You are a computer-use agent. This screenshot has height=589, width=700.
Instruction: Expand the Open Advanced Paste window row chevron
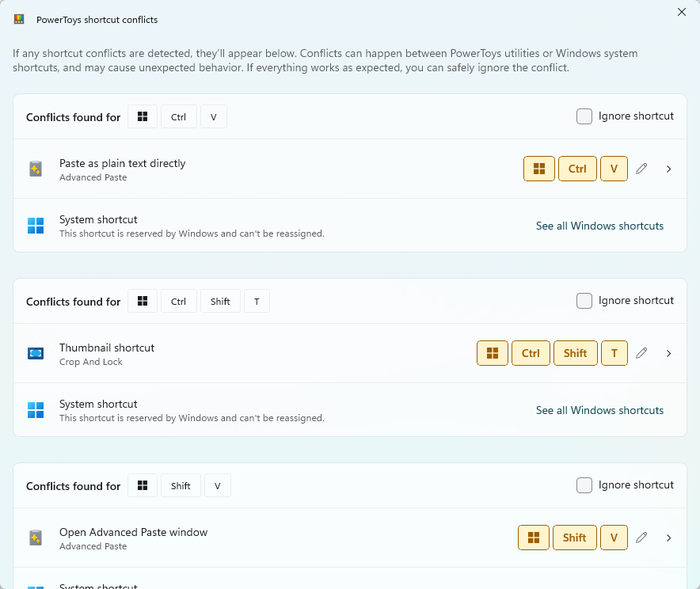point(669,537)
